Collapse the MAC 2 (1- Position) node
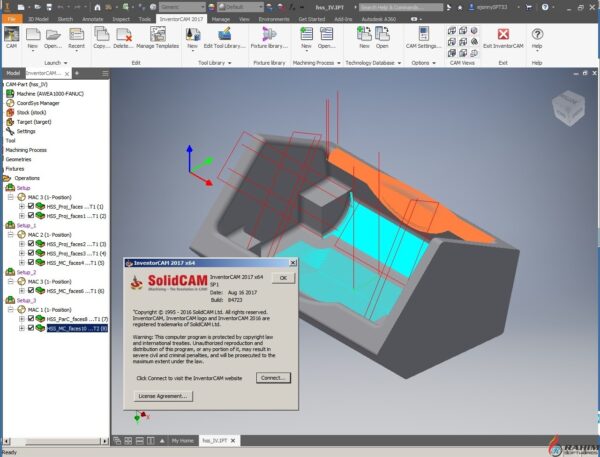 coord(11,235)
